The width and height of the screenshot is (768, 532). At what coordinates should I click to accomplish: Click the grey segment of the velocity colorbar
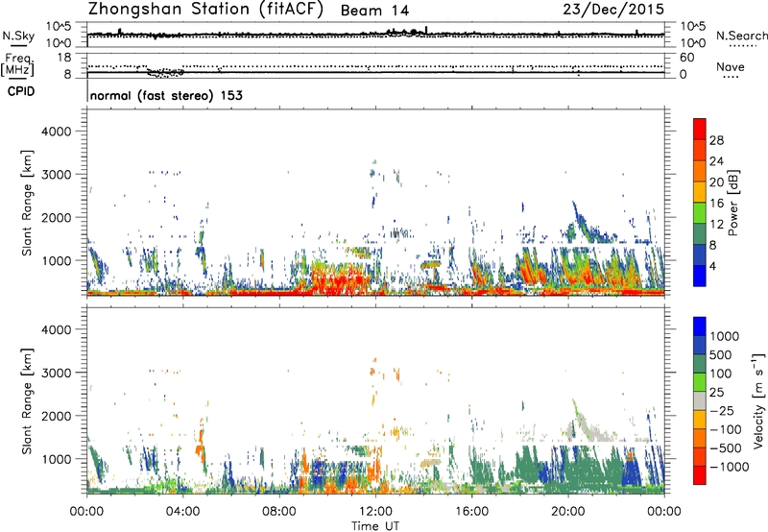tap(700, 401)
